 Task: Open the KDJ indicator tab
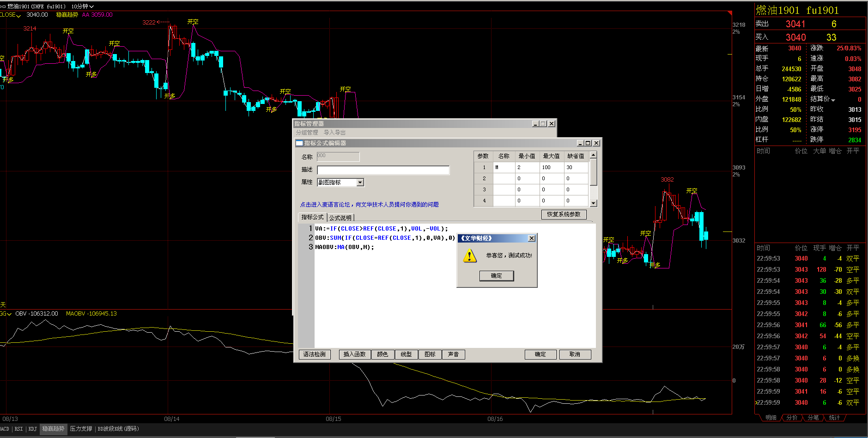(x=33, y=429)
